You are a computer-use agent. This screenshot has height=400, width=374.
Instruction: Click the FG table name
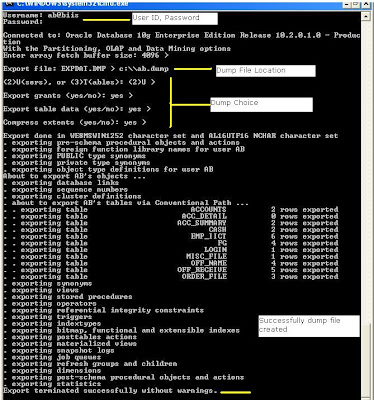(x=222, y=243)
